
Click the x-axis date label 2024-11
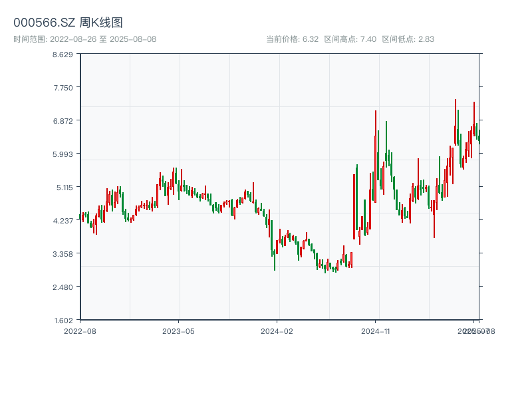(x=375, y=331)
